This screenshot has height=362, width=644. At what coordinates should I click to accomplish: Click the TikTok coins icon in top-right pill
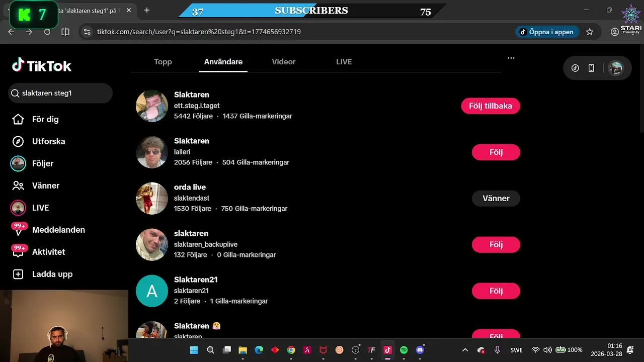point(575,68)
